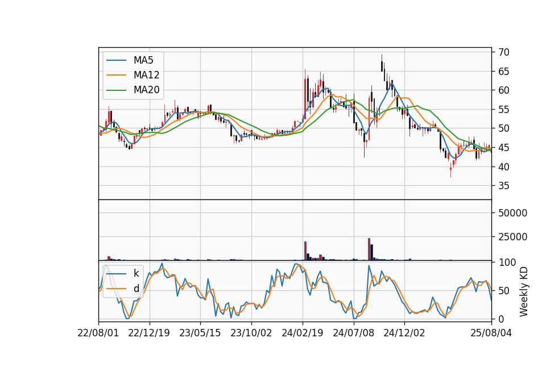This screenshot has width=546, height=392.
Task: Click the blue MA5 legend line sample
Action: click(116, 60)
